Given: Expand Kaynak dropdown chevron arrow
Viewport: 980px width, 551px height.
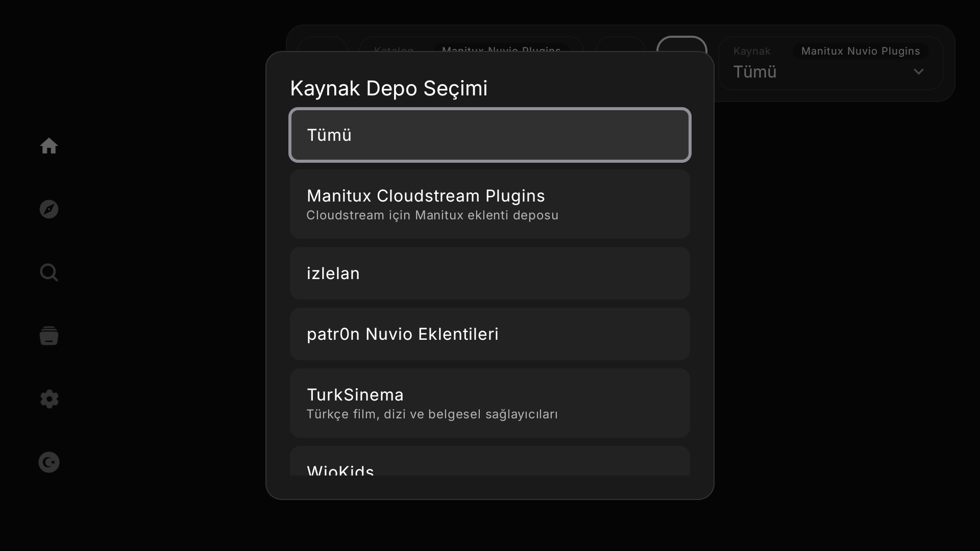Looking at the screenshot, I should pos(919,72).
